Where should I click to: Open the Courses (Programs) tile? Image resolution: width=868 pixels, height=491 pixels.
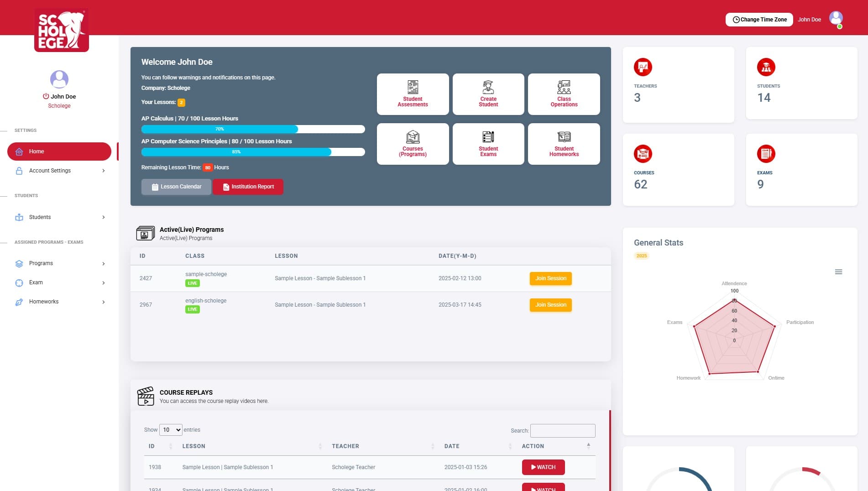tap(413, 144)
